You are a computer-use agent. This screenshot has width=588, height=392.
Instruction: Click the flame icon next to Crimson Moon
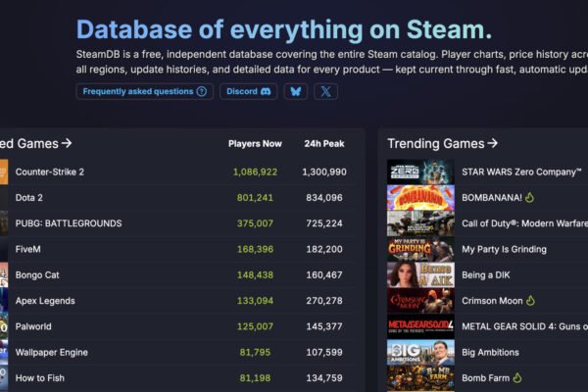[530, 301]
